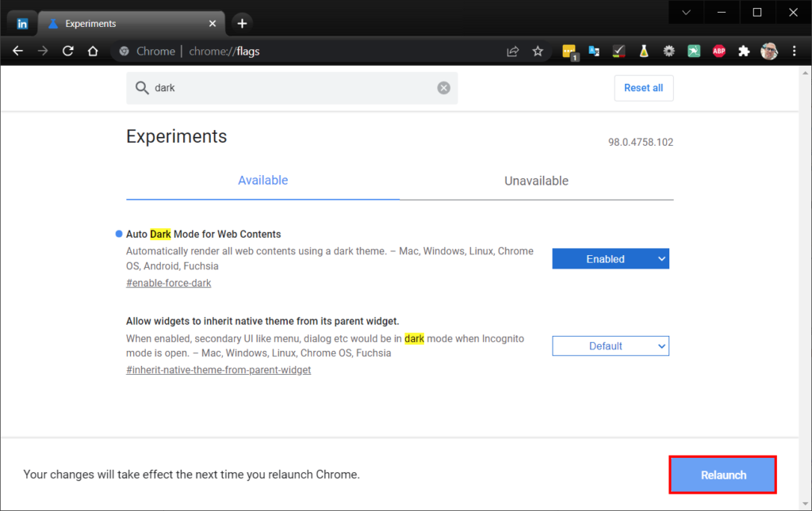Open the green arrow extension icon
The width and height of the screenshot is (812, 511).
[x=694, y=51]
